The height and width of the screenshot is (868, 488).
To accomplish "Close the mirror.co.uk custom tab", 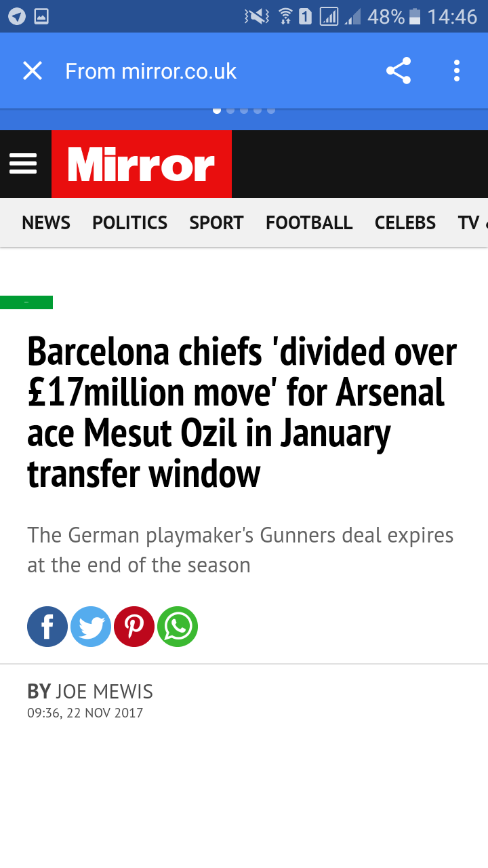I will point(33,71).
